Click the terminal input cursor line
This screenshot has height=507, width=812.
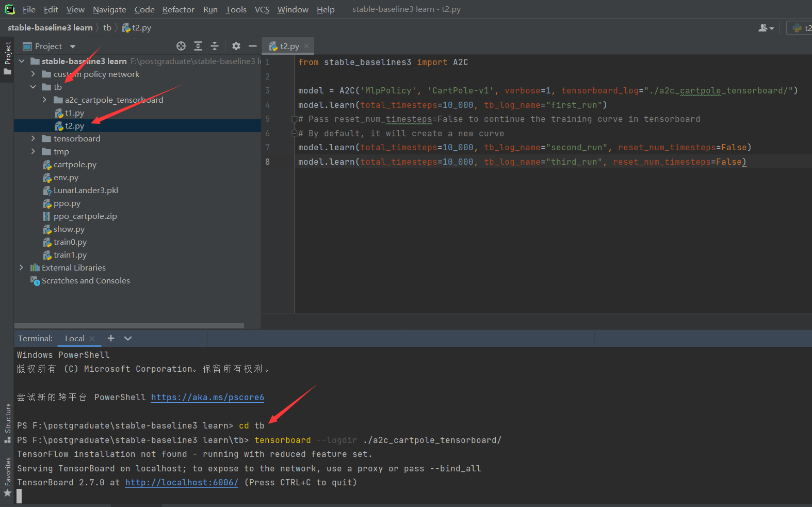coord(19,497)
